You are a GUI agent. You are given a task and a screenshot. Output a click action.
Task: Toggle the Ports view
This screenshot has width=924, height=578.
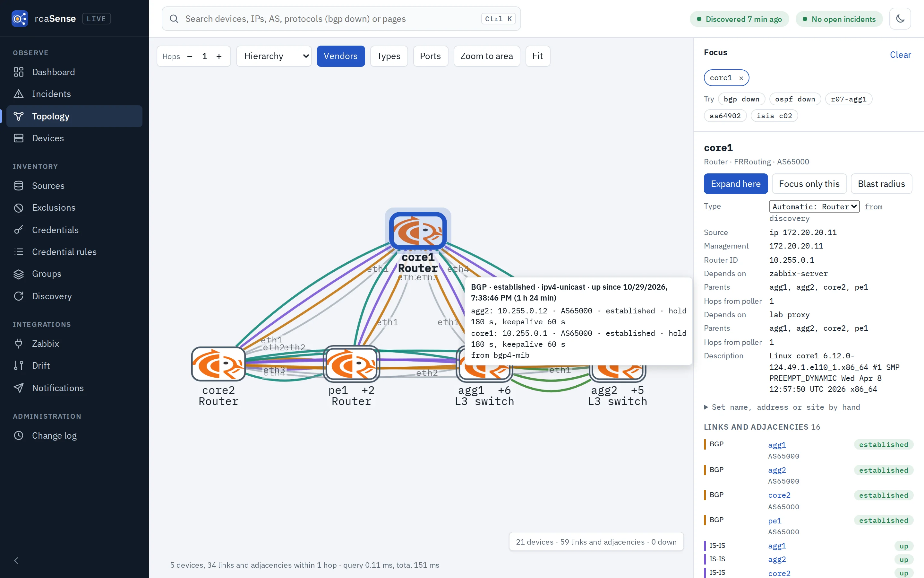(430, 56)
